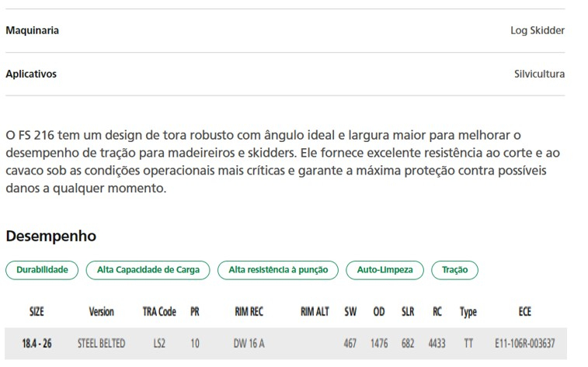Click the OD column header
The height and width of the screenshot is (367, 588).
click(379, 312)
